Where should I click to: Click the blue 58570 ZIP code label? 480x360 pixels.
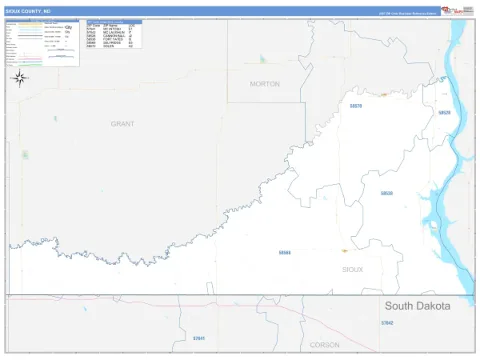(x=356, y=106)
